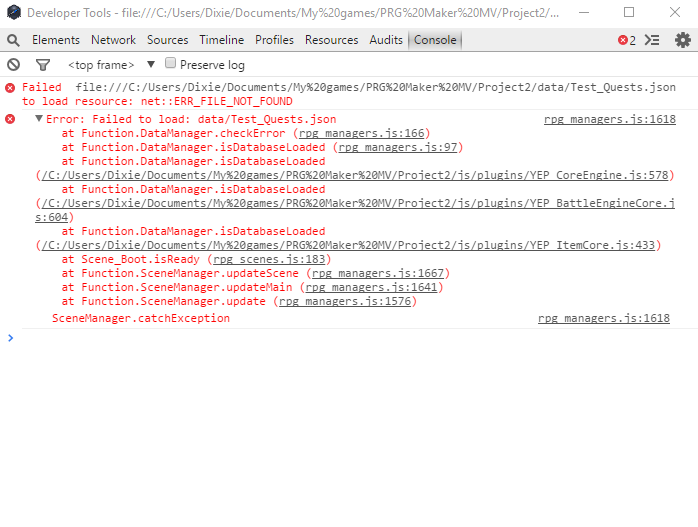Open the Sources tab

pos(167,40)
